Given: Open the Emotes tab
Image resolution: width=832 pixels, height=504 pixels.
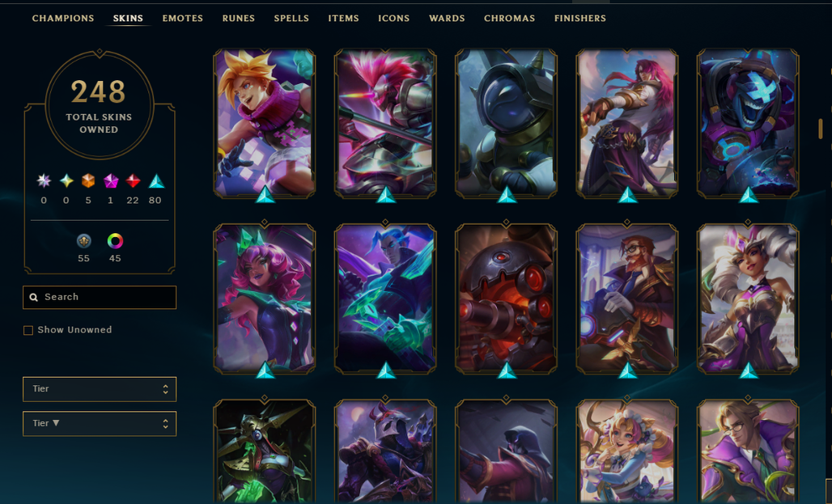Looking at the screenshot, I should tap(183, 18).
